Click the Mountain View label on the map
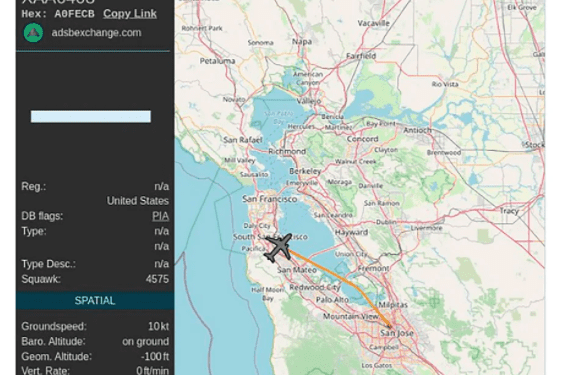The width and height of the screenshot is (584, 375). [x=350, y=317]
